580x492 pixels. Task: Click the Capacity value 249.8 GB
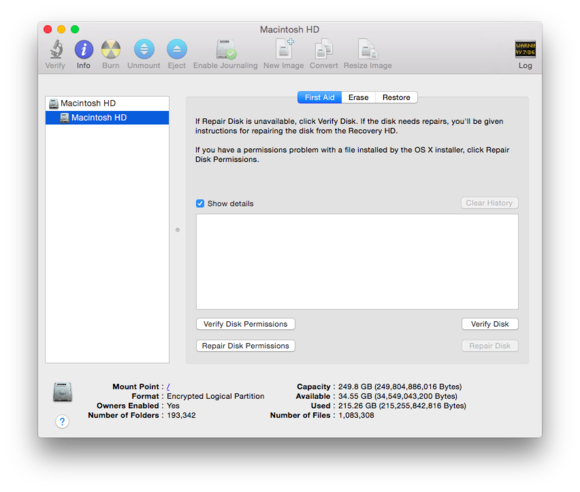click(x=400, y=387)
